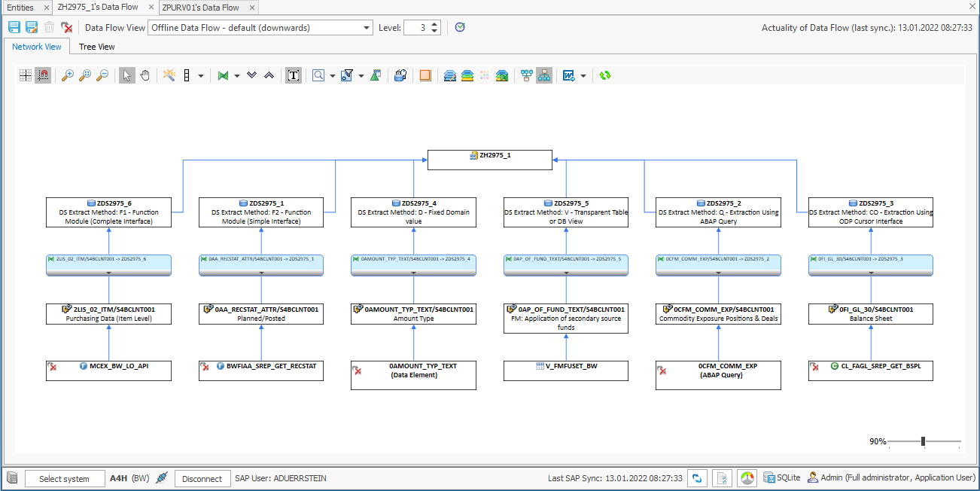Image resolution: width=980 pixels, height=491 pixels.
Task: Toggle the grid display button
Action: pyautogui.click(x=25, y=75)
